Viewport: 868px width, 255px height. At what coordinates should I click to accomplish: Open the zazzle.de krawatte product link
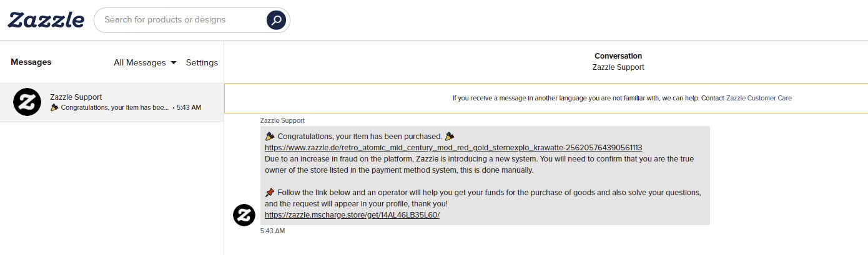pos(453,148)
